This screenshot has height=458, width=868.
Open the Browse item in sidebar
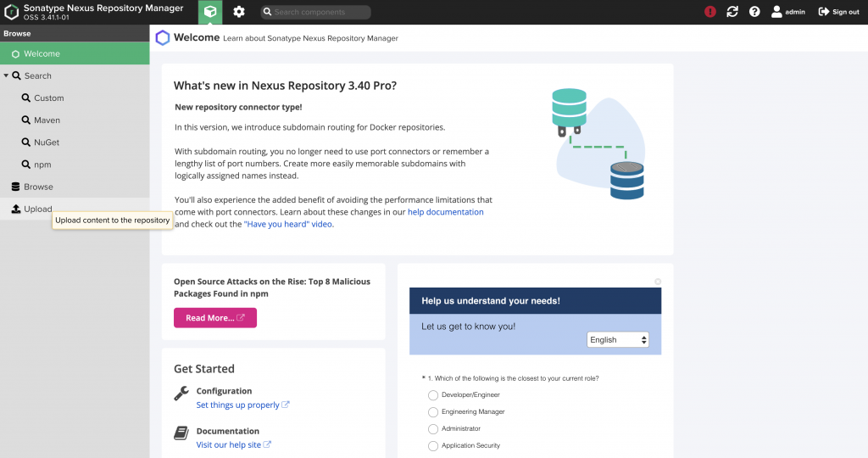click(x=38, y=187)
